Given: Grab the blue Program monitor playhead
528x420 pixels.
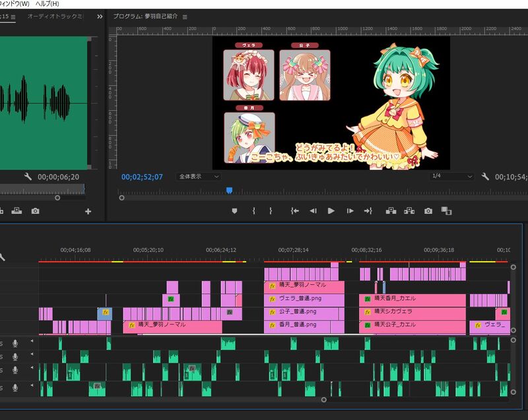Looking at the screenshot, I should (x=229, y=191).
